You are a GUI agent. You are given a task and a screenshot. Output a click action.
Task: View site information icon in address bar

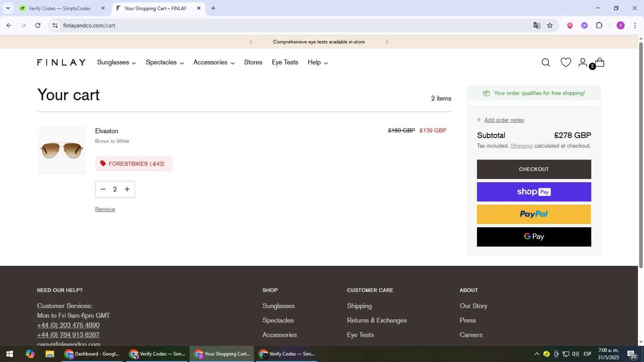pyautogui.click(x=55, y=26)
